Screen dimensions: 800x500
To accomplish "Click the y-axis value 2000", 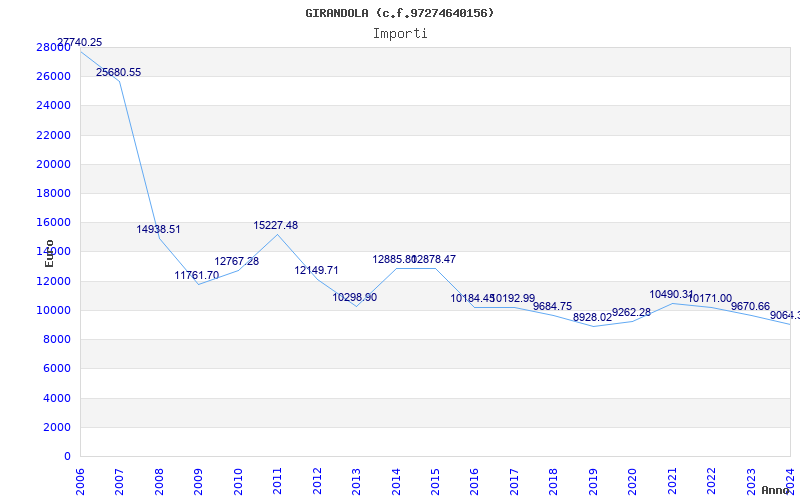I will coord(56,427).
